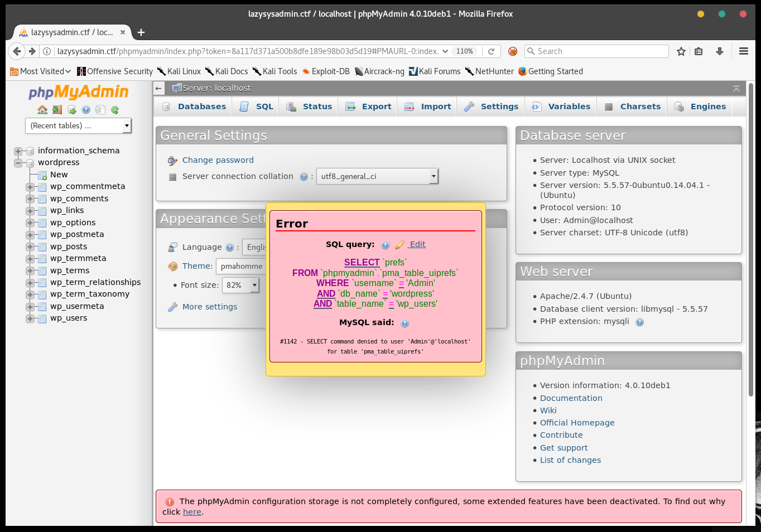Click the phpMyAdmin Home icon
The width and height of the screenshot is (761, 532).
(x=42, y=110)
